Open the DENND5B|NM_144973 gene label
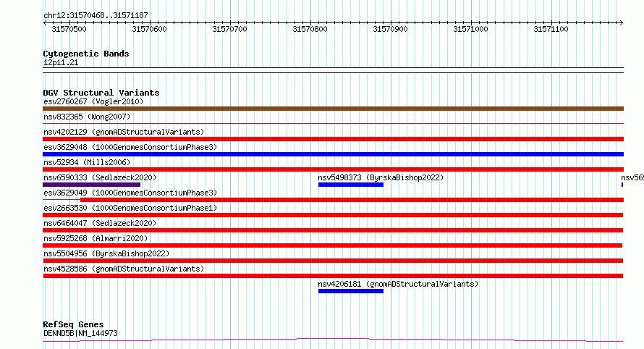The width and height of the screenshot is (644, 349). [x=80, y=333]
